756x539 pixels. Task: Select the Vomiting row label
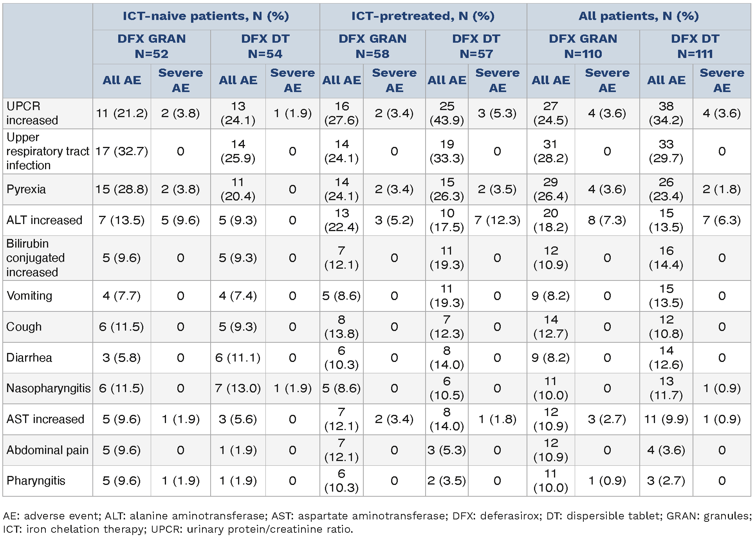29,296
